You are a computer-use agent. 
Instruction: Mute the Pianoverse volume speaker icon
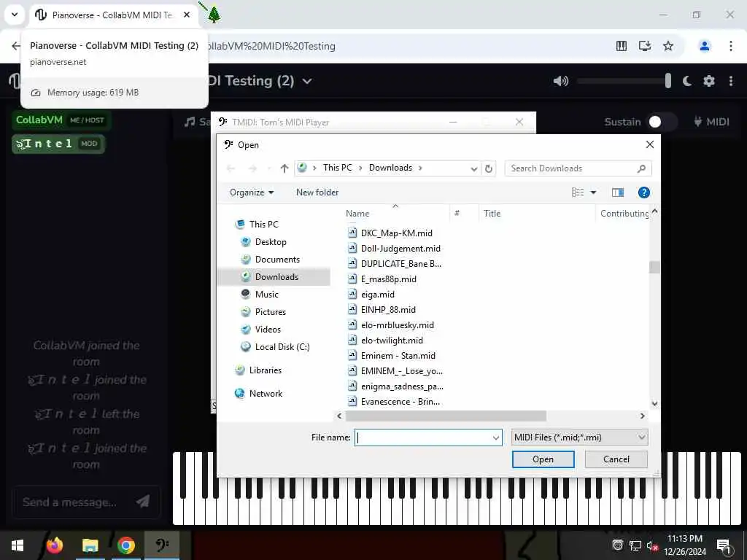point(561,81)
